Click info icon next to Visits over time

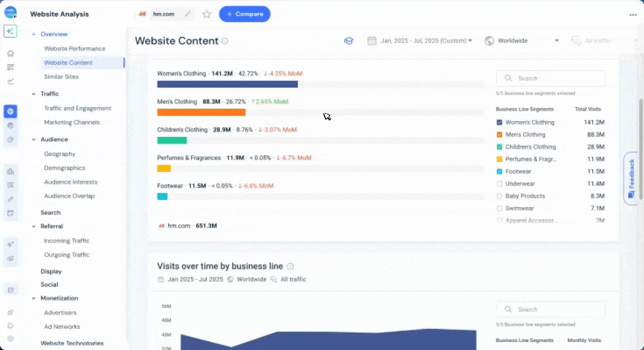[290, 267]
